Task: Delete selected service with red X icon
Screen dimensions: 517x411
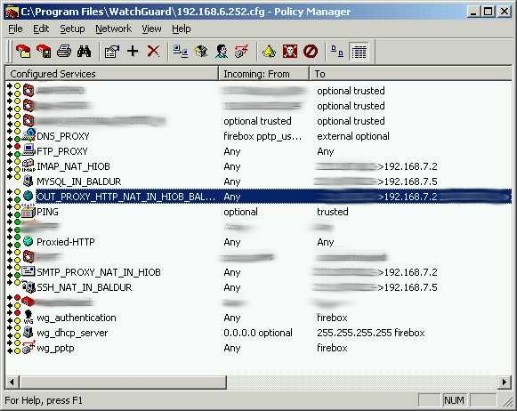Action: click(153, 51)
